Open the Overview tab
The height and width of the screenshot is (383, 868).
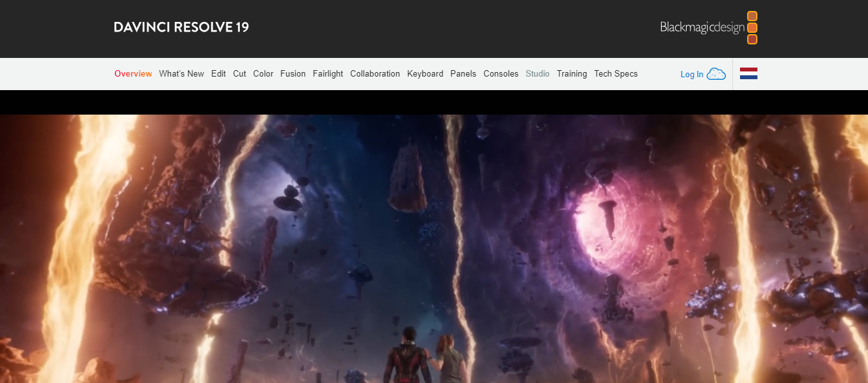[133, 74]
